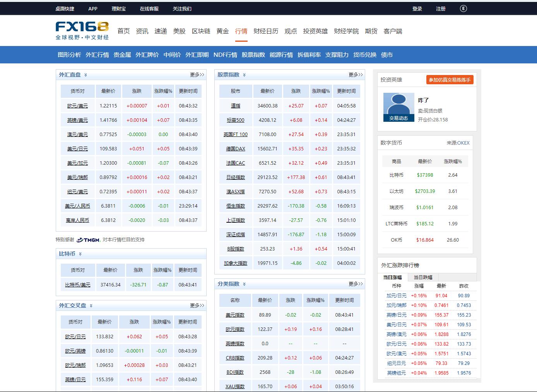The height and width of the screenshot is (392, 537).
Task: Open the 恒生指数 index link
Action: [236, 206]
